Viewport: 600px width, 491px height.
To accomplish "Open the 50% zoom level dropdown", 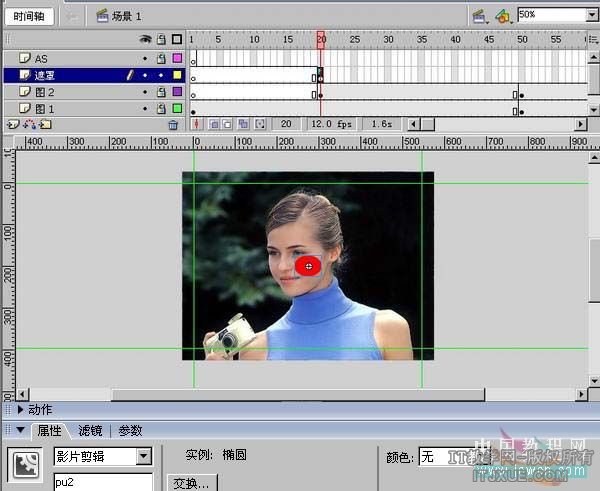I will tap(590, 16).
